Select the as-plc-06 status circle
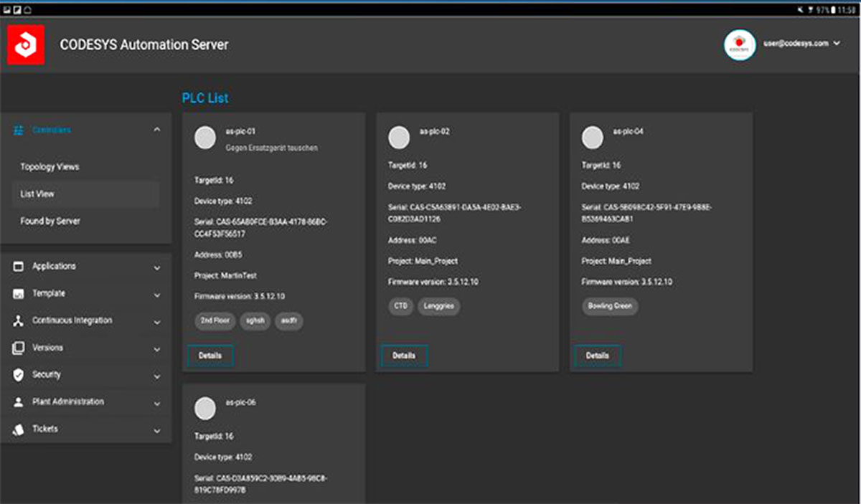The image size is (861, 504). tap(205, 409)
